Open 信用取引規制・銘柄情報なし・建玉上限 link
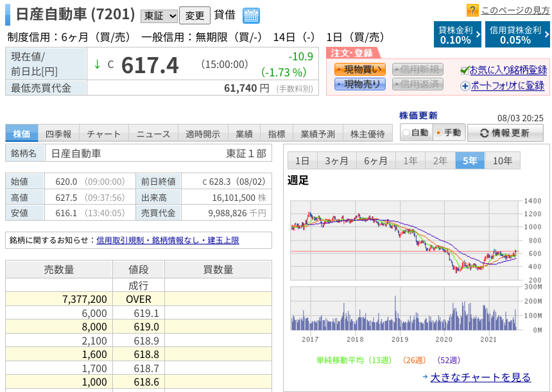552x392 pixels. [x=168, y=241]
